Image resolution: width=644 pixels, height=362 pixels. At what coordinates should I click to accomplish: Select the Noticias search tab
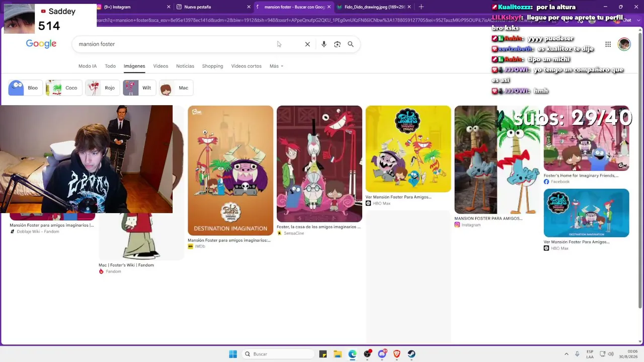point(185,66)
